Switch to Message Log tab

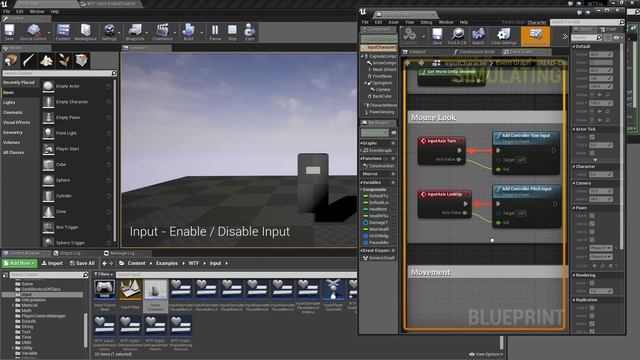tap(122, 253)
